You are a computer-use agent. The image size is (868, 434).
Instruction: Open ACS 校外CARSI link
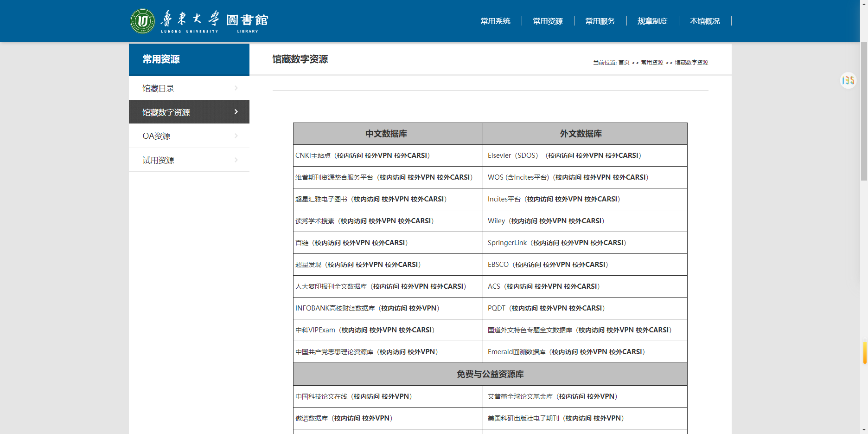coord(581,286)
